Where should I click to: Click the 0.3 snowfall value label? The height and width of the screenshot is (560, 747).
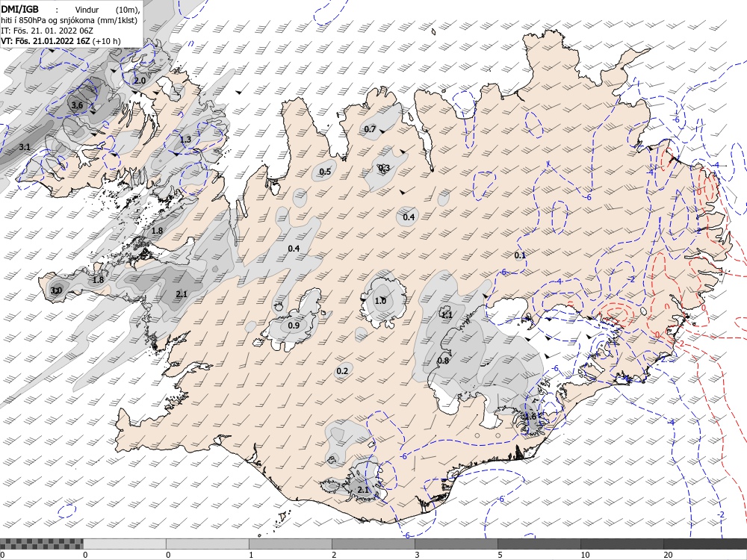coord(383,167)
